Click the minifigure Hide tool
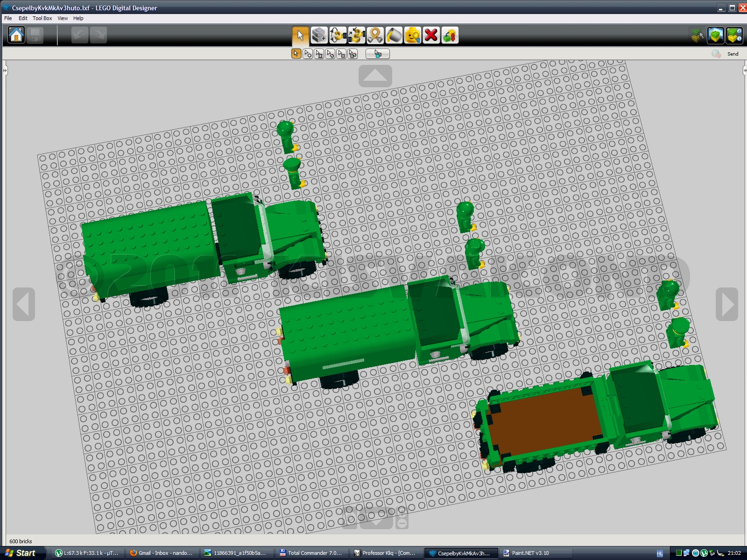 click(412, 35)
